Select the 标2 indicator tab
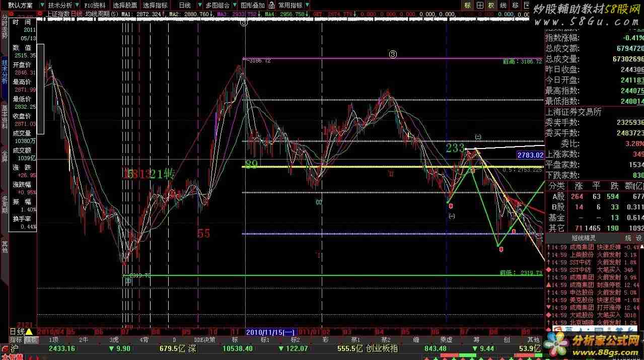The image size is (644, 360). (x=296, y=340)
